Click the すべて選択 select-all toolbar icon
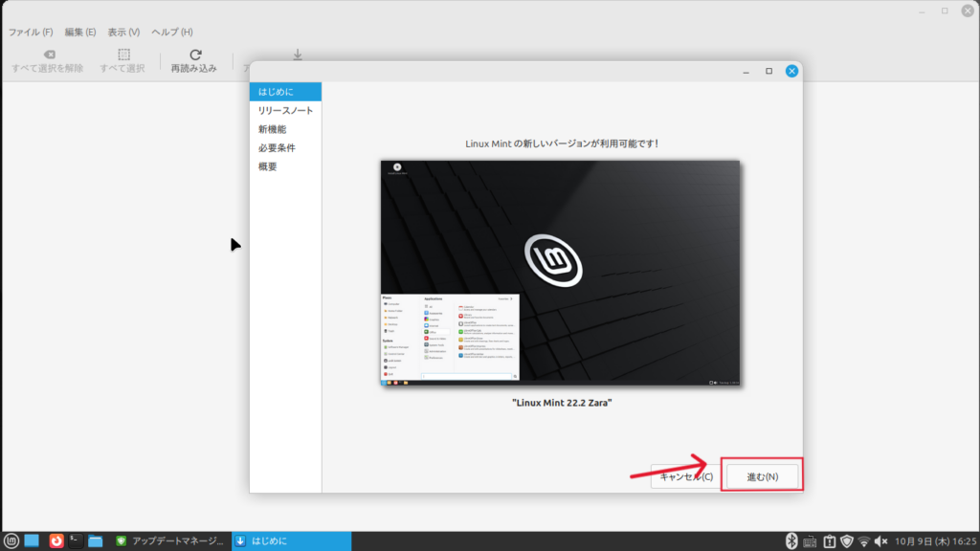 pyautogui.click(x=123, y=55)
